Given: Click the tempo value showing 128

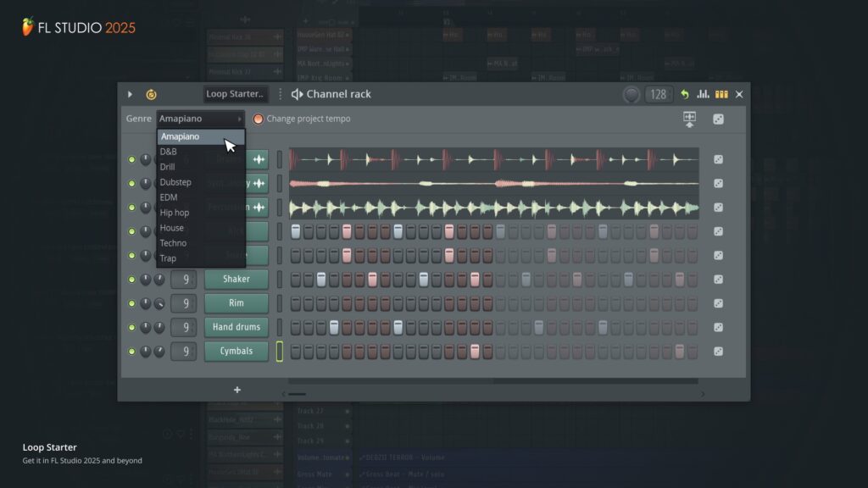Looking at the screenshot, I should pyautogui.click(x=657, y=94).
